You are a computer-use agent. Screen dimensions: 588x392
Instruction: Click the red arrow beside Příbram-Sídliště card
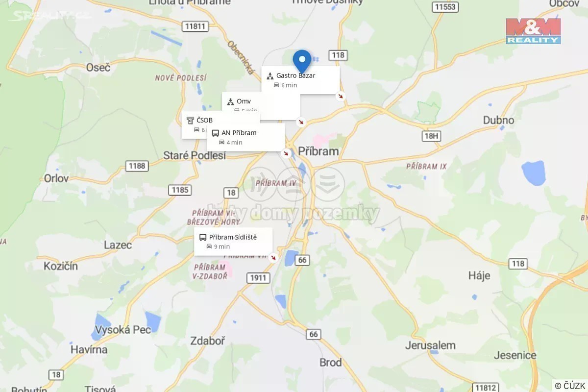(x=273, y=257)
